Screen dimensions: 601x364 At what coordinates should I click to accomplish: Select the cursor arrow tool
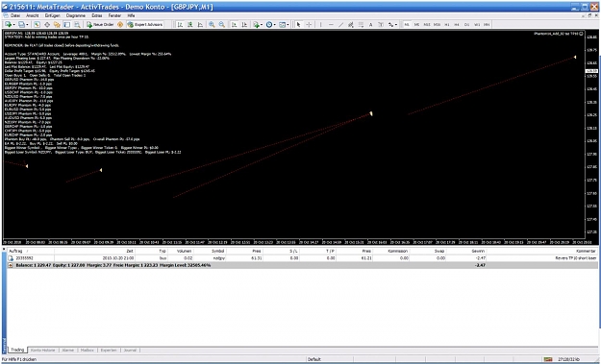tap(299, 25)
